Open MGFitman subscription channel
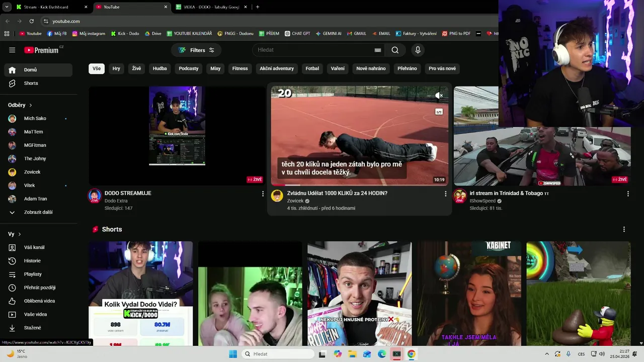Image resolution: width=644 pixels, height=362 pixels. tap(38, 145)
